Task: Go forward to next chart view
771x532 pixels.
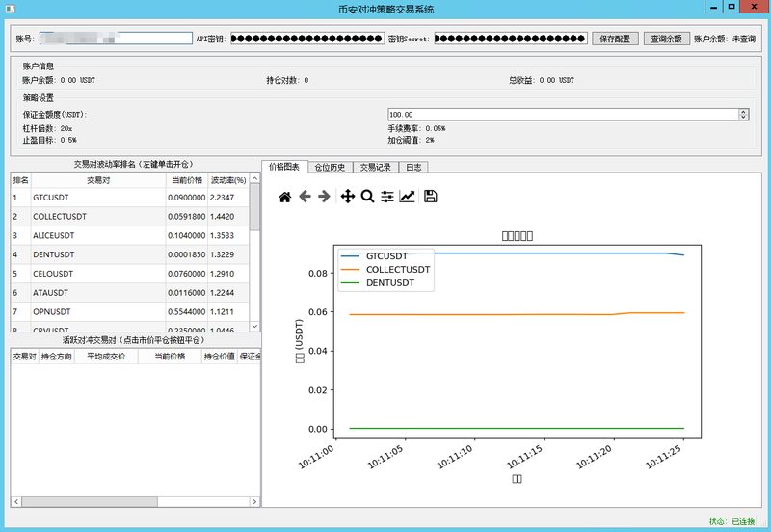Action: 324,197
